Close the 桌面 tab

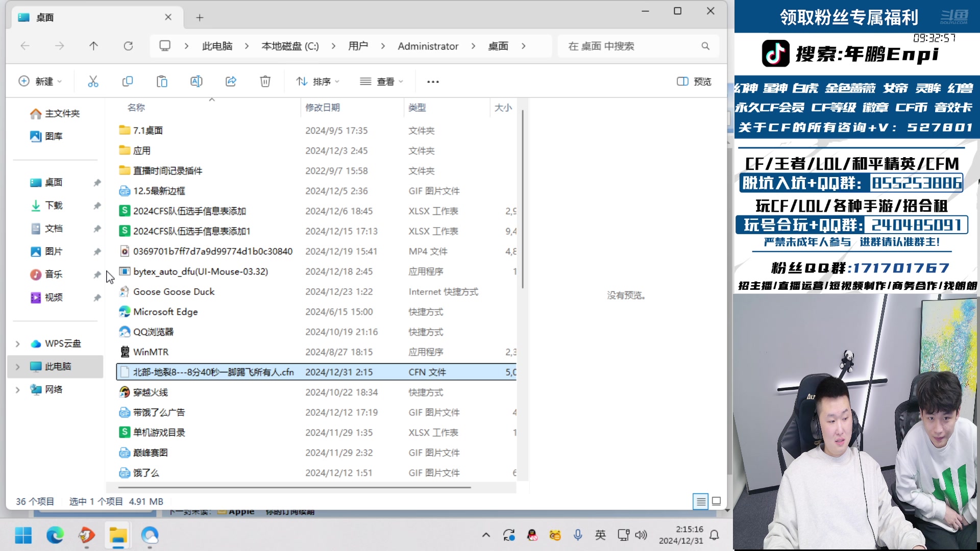coord(168,17)
